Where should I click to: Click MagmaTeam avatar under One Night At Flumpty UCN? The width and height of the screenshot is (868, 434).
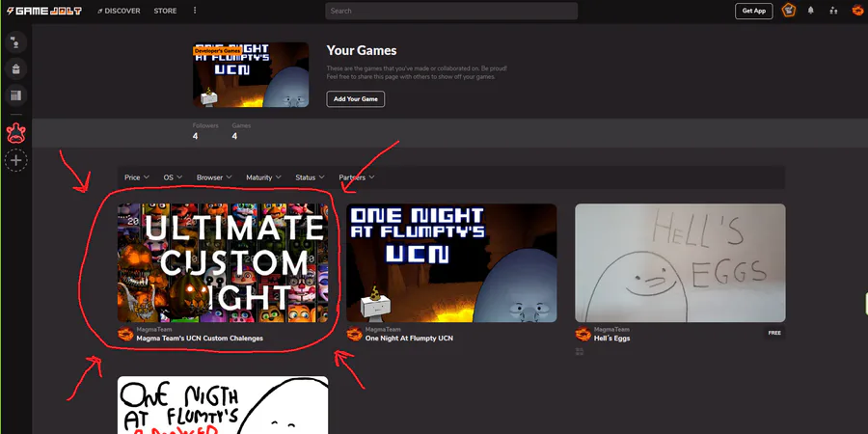[354, 334]
